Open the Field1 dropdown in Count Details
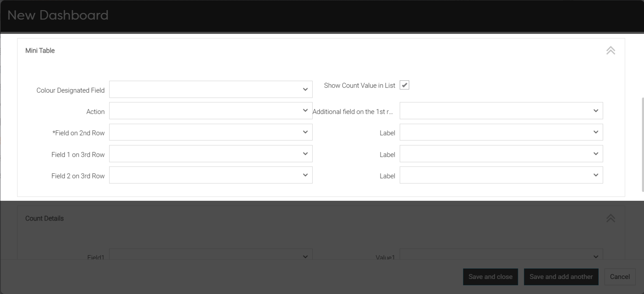This screenshot has height=294, width=644. click(210, 255)
